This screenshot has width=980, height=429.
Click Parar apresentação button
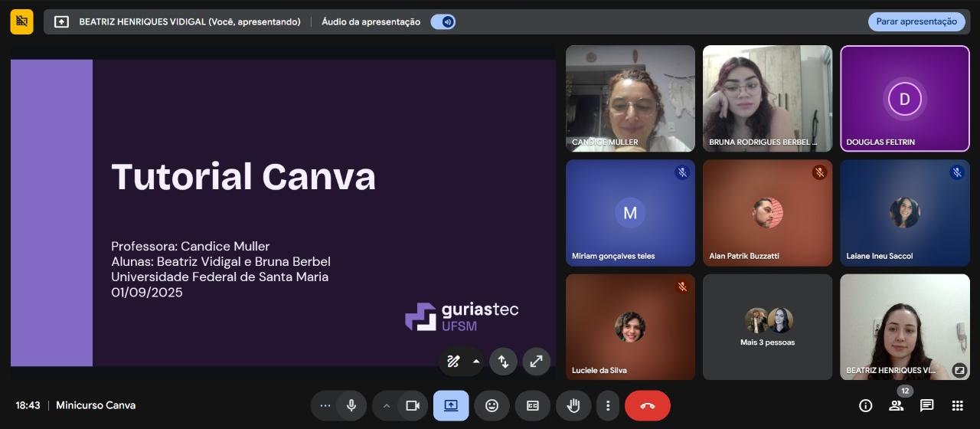916,21
